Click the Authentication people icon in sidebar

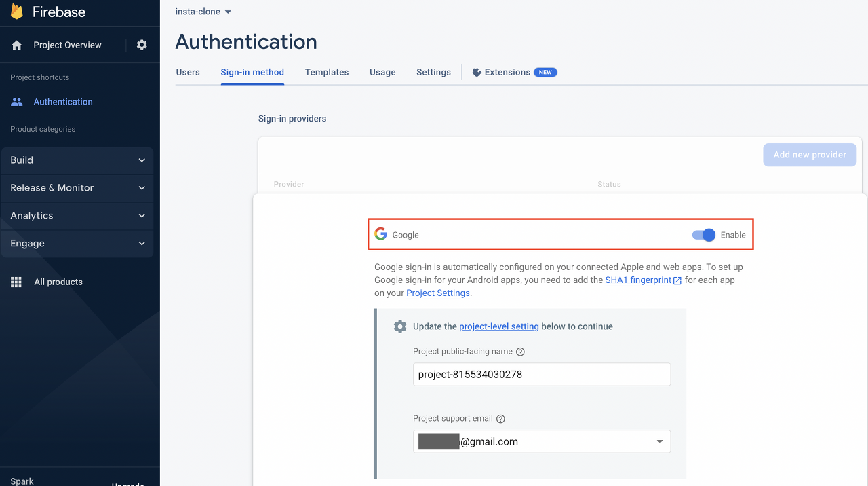pos(17,102)
